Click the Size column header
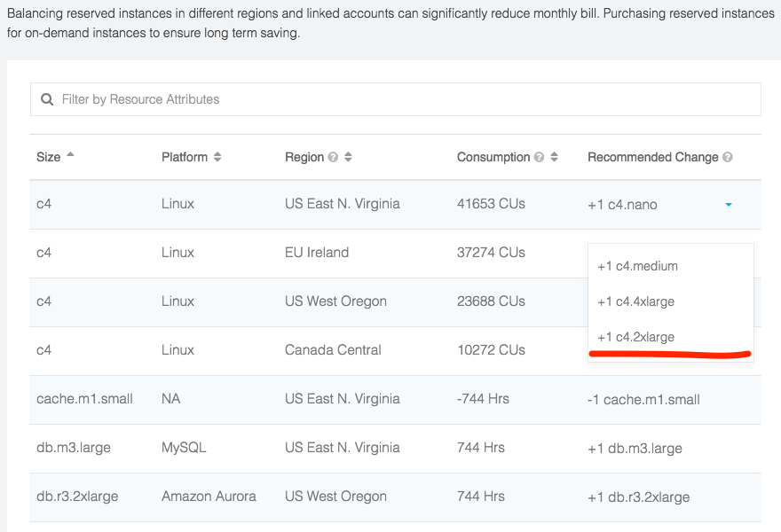The height and width of the screenshot is (532, 781). [48, 157]
